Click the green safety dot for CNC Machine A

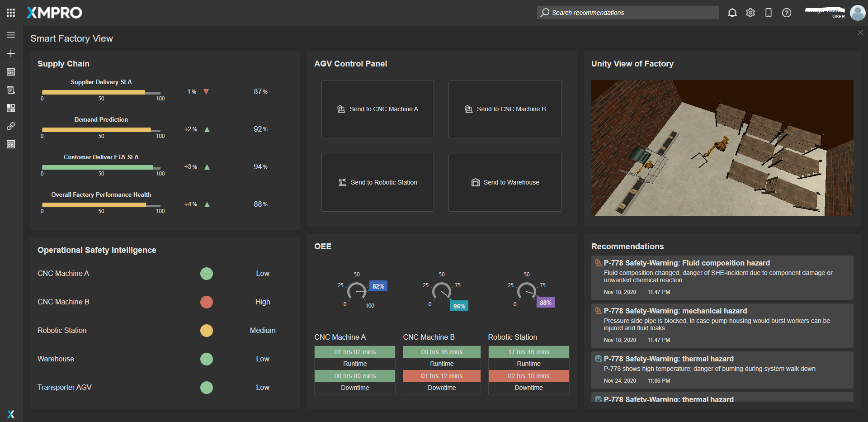207,274
